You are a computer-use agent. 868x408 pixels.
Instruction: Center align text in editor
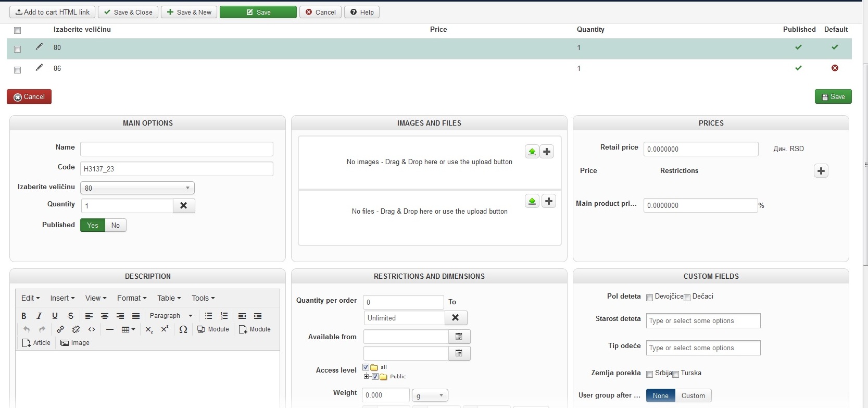pyautogui.click(x=105, y=316)
